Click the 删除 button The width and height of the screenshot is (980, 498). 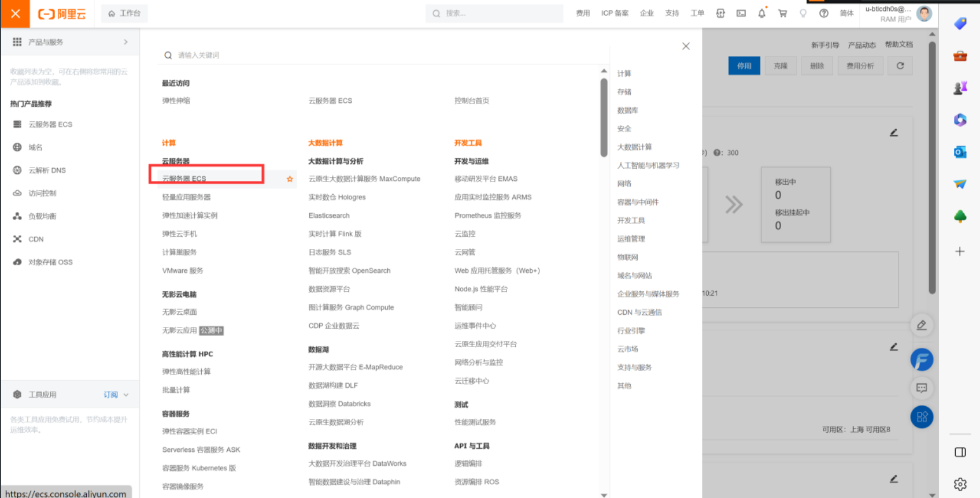pos(817,66)
